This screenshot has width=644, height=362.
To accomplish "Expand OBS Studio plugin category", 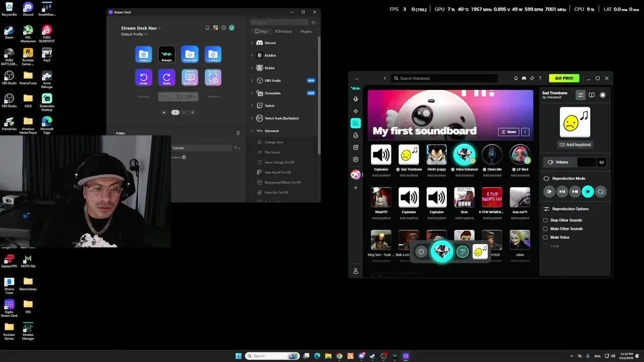I will (x=252, y=80).
